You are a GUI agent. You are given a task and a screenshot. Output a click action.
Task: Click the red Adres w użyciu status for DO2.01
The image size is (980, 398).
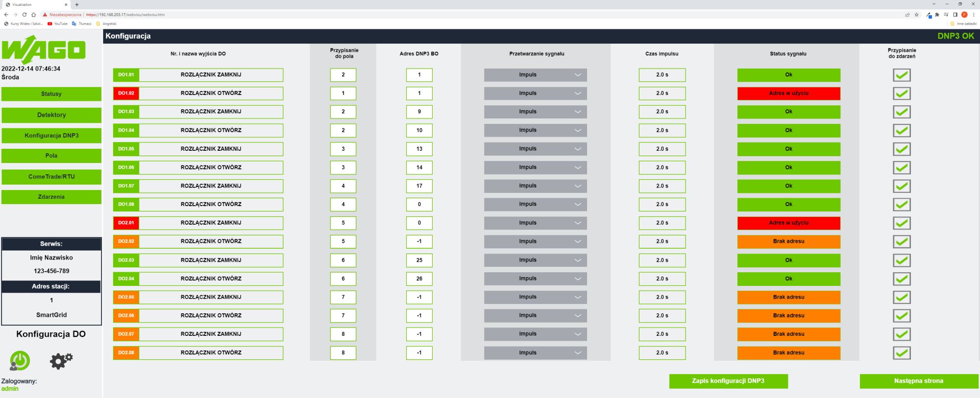788,223
